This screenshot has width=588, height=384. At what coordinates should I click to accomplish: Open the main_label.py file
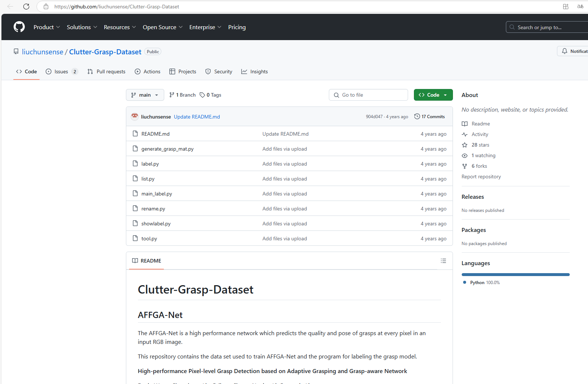[x=157, y=194]
